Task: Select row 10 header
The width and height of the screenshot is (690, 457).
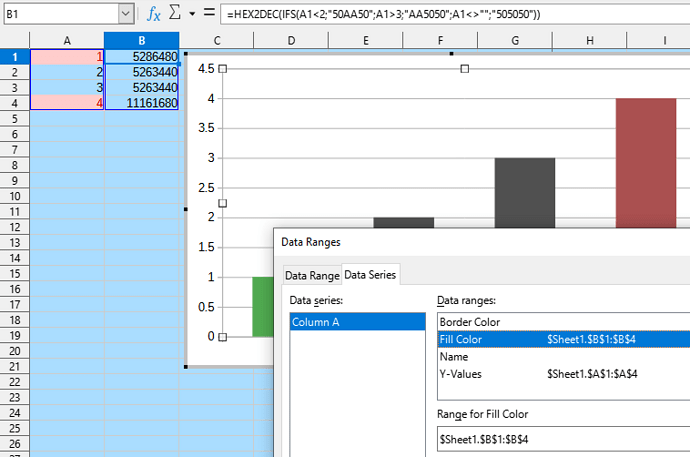Action: (x=15, y=196)
